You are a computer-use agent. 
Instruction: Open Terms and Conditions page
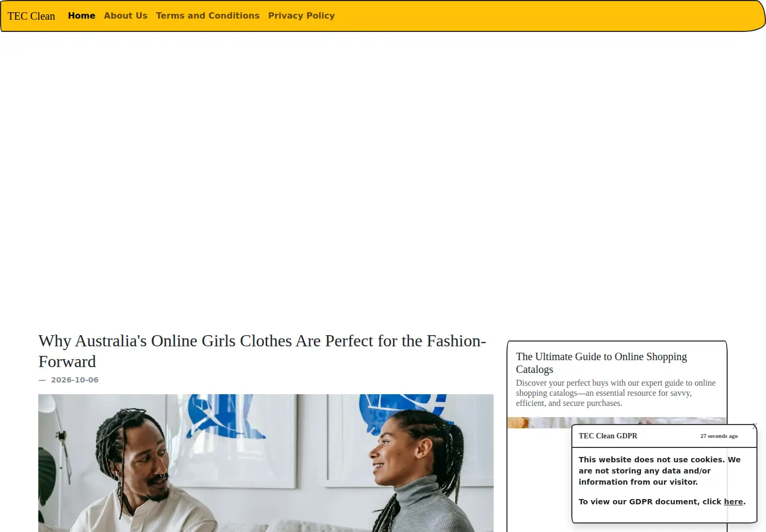click(x=207, y=16)
